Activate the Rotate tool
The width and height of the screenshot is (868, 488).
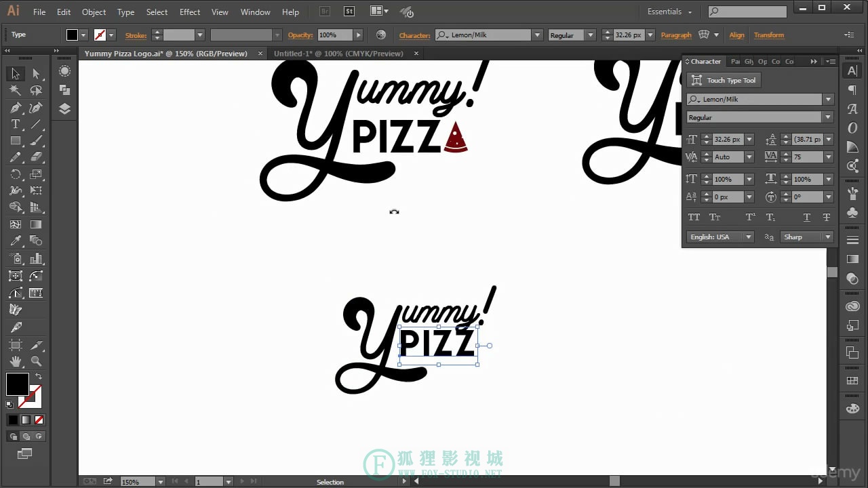[16, 174]
